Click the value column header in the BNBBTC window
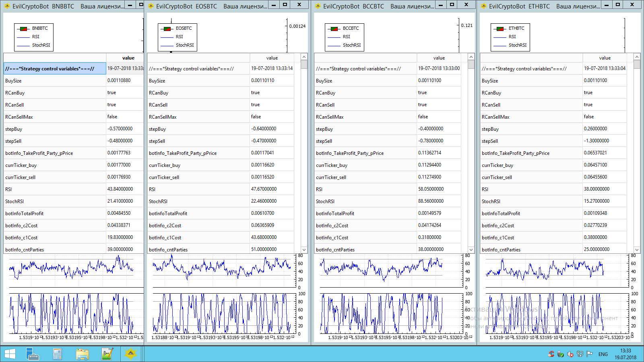The width and height of the screenshot is (644, 362). pyautogui.click(x=125, y=58)
